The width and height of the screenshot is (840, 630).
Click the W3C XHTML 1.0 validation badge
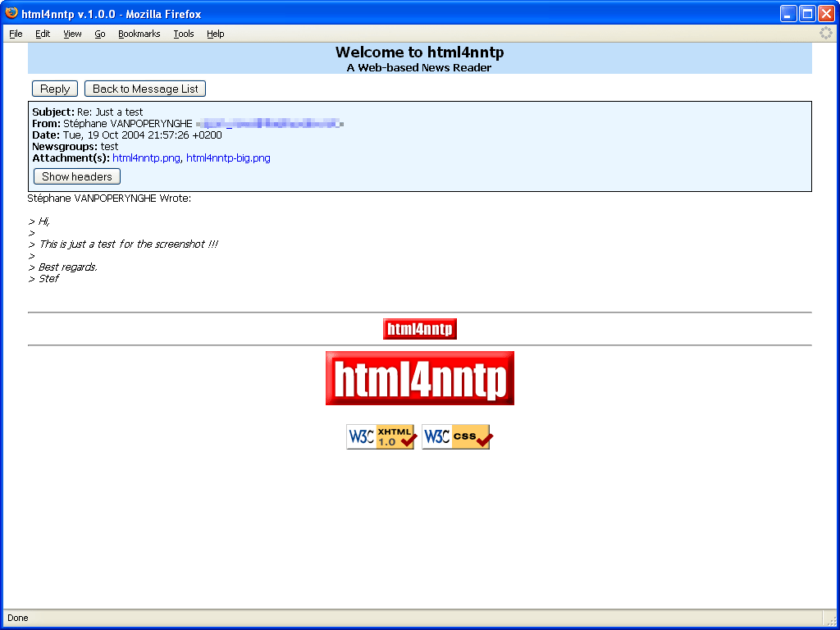click(381, 436)
